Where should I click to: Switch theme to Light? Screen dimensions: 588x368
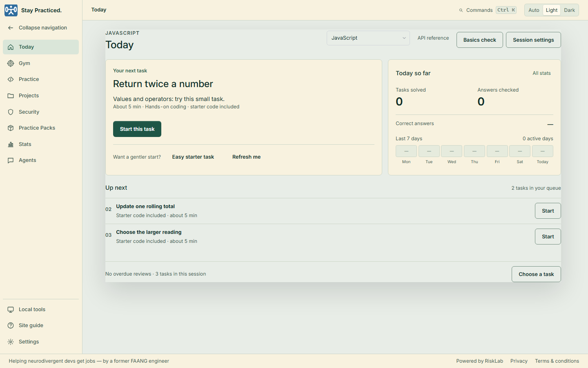click(x=552, y=10)
